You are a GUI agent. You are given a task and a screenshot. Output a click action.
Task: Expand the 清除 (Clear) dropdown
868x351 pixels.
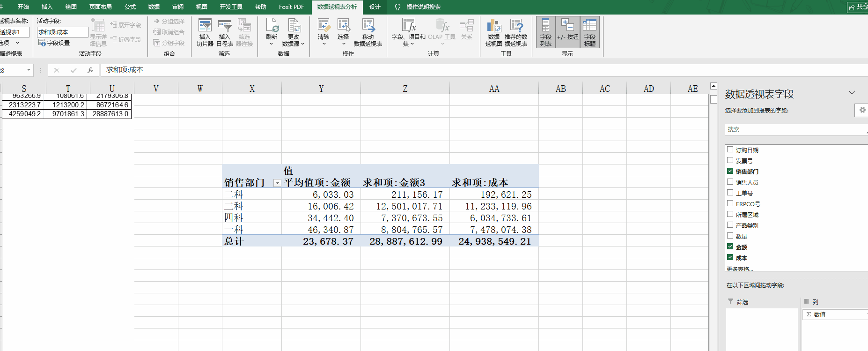pyautogui.click(x=324, y=44)
